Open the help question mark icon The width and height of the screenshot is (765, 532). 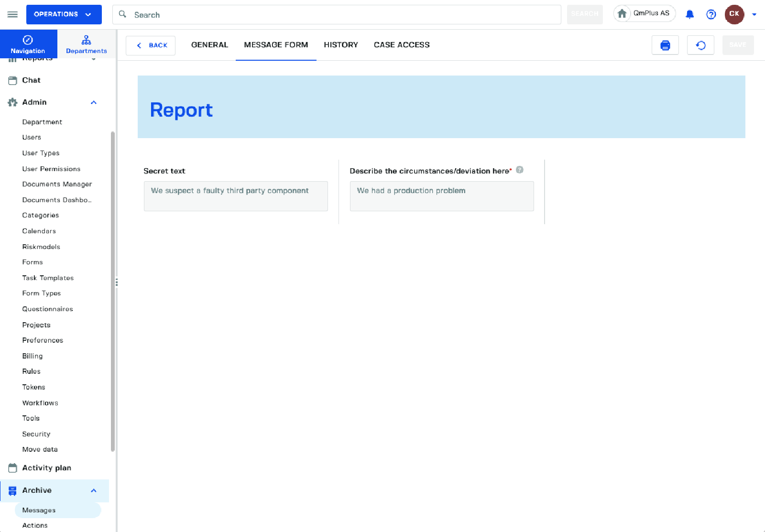[x=711, y=14]
